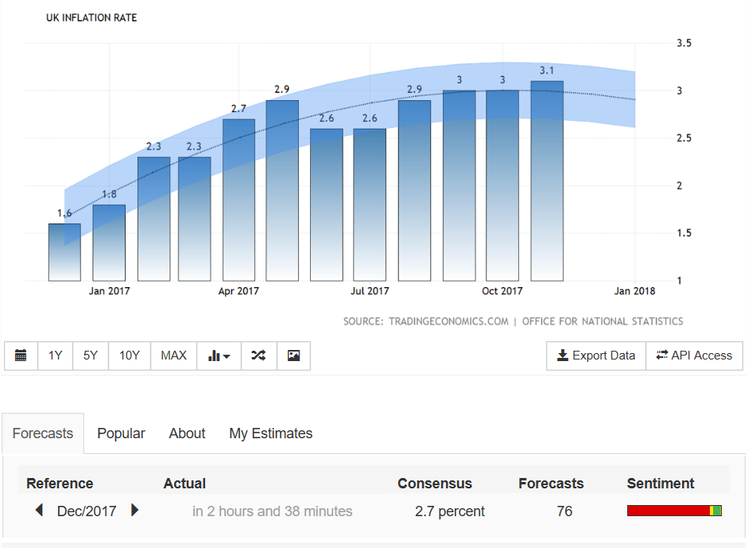
Task: Click the TRADINGECONOMICS.COM source text
Action: point(448,321)
